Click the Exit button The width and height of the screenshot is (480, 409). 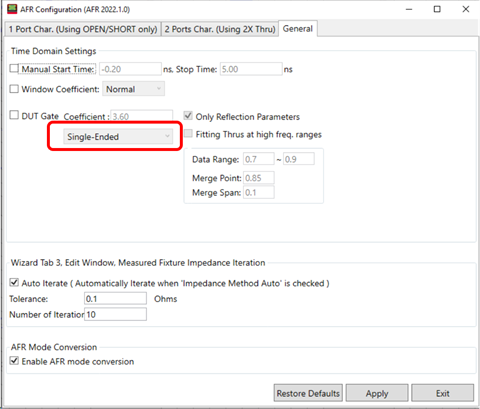tap(442, 393)
